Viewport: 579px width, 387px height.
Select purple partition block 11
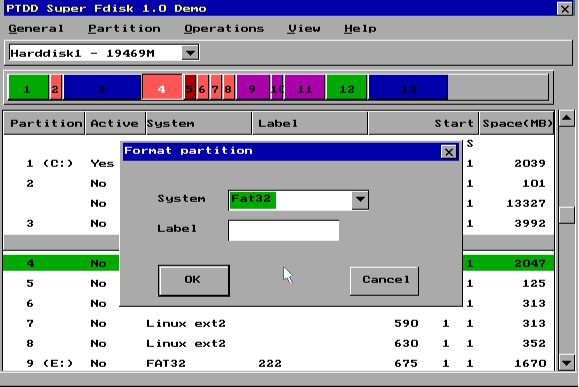tap(305, 87)
